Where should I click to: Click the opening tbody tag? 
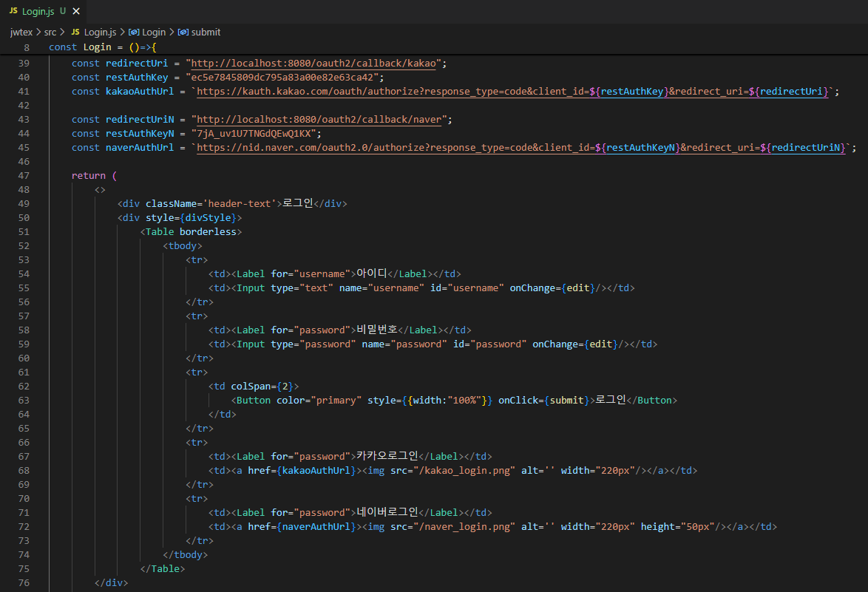183,245
